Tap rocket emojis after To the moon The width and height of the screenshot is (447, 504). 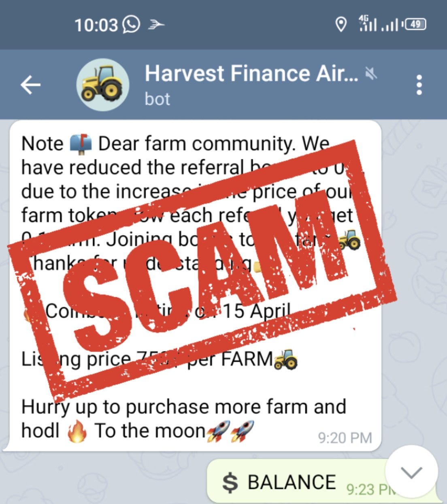click(x=230, y=431)
